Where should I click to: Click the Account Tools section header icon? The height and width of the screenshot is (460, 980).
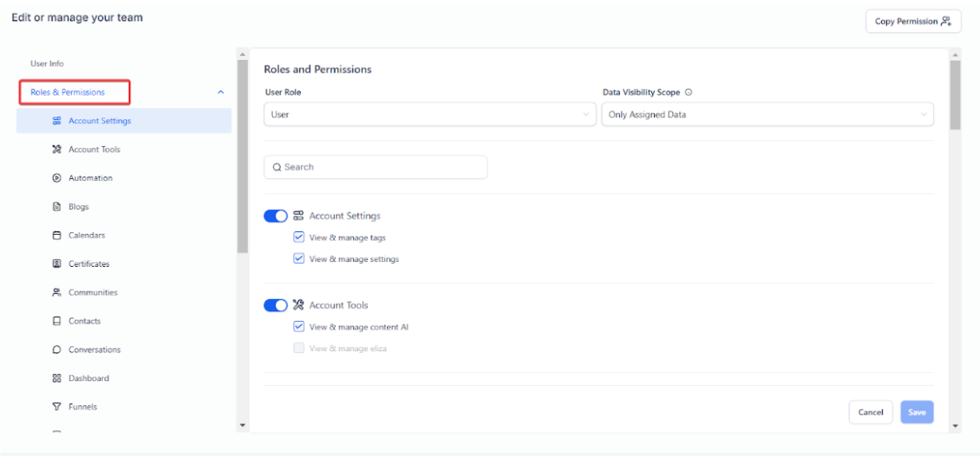298,305
